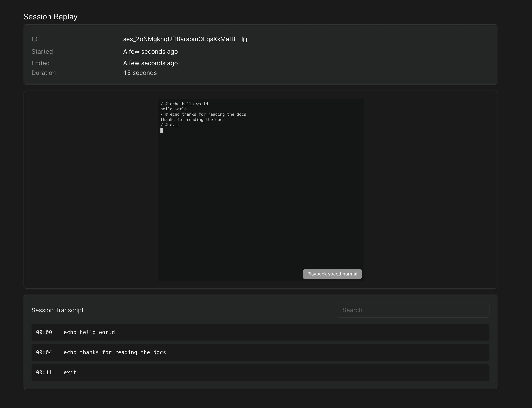The image size is (532, 408).
Task: Jump to the 00:00 transcript timestamp
Action: click(x=44, y=332)
